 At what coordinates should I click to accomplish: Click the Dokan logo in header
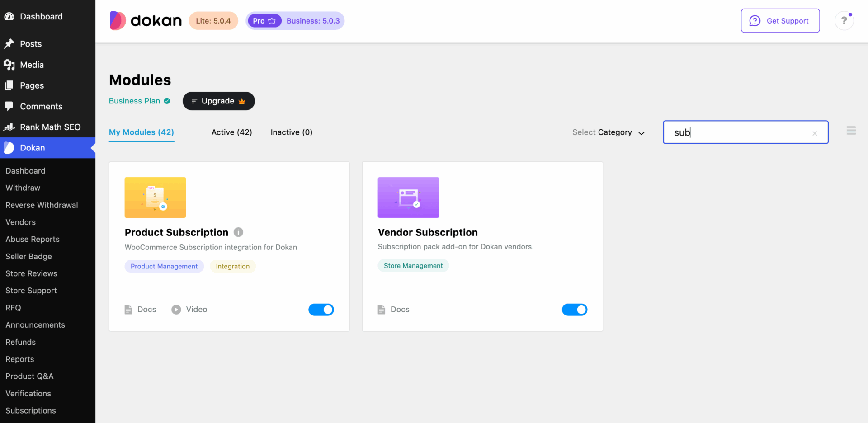point(146,21)
